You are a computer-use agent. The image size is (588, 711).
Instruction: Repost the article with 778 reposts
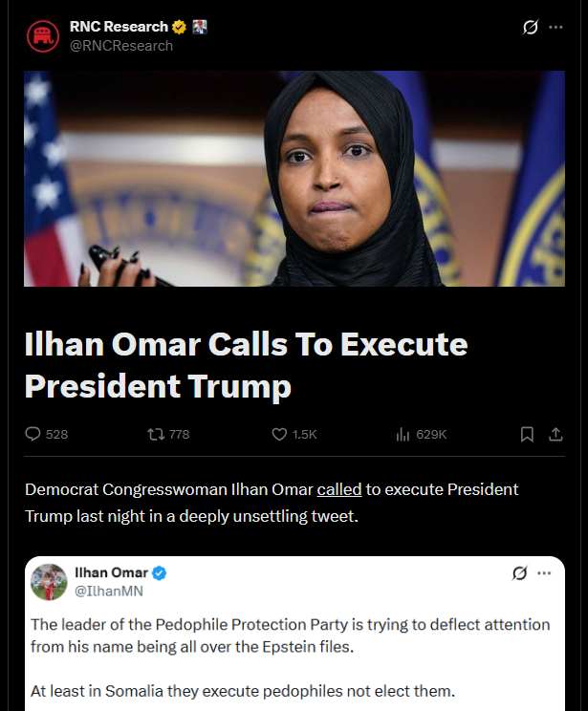pyautogui.click(x=168, y=435)
